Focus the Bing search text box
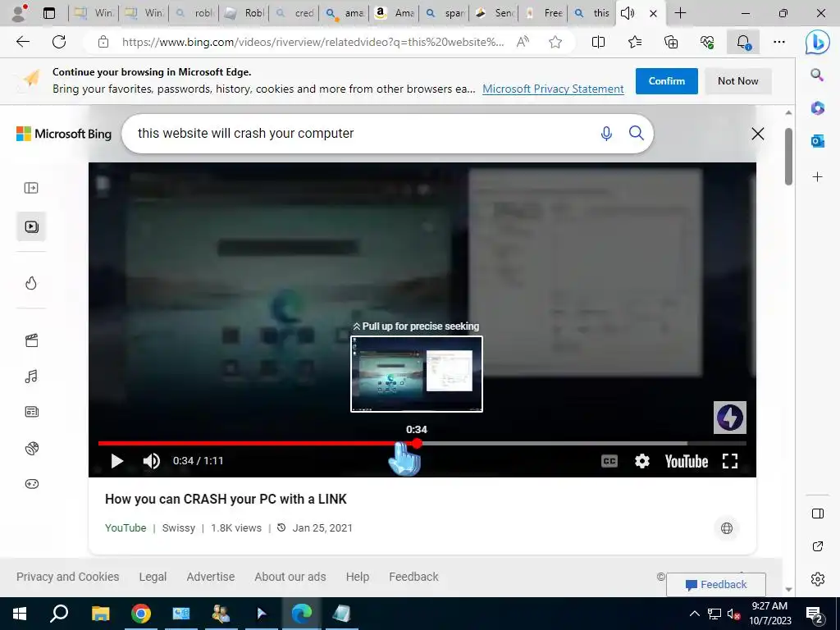 (x=364, y=134)
